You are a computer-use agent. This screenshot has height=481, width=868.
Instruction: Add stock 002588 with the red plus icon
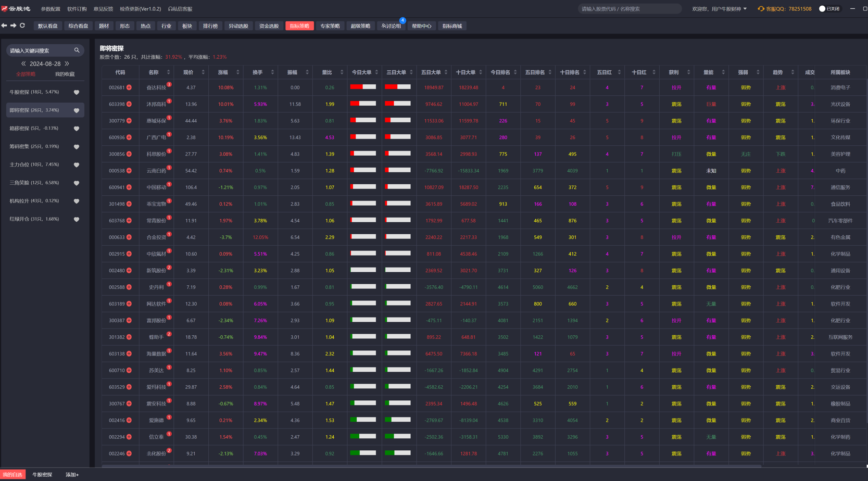point(129,287)
